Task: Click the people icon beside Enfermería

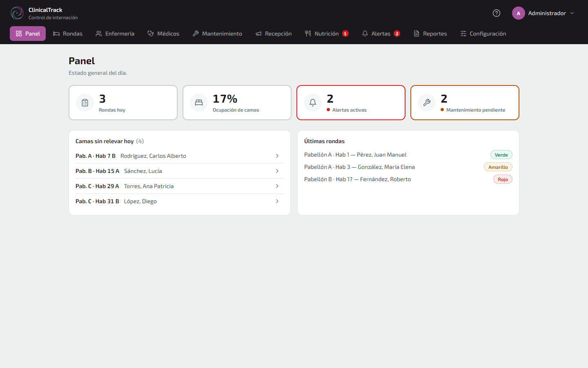Action: click(99, 34)
